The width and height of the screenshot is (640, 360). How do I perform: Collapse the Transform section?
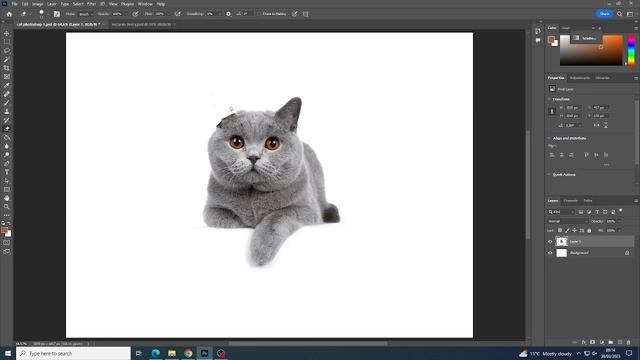pyautogui.click(x=549, y=99)
